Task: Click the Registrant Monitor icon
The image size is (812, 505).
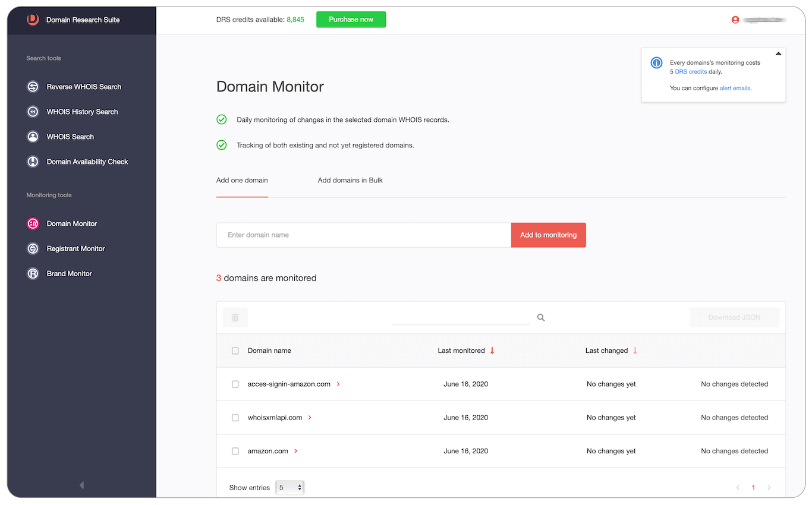Action: point(33,249)
